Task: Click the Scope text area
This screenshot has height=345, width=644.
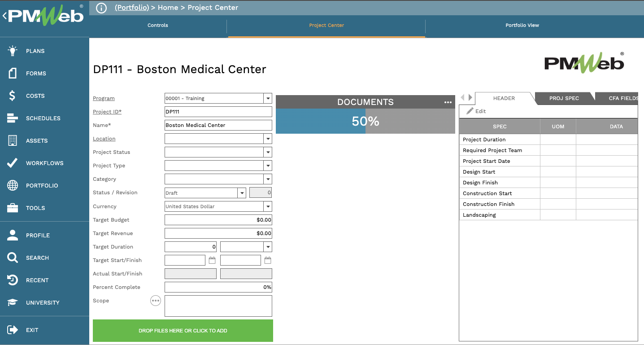Action: point(218,306)
